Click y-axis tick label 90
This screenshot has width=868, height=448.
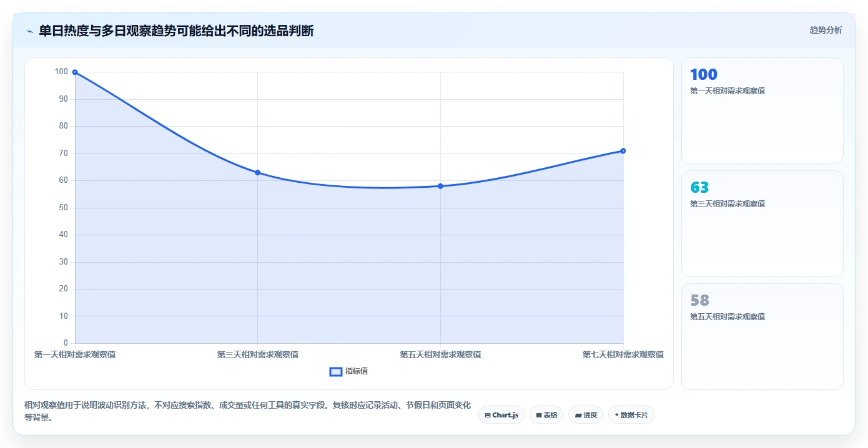pyautogui.click(x=63, y=99)
